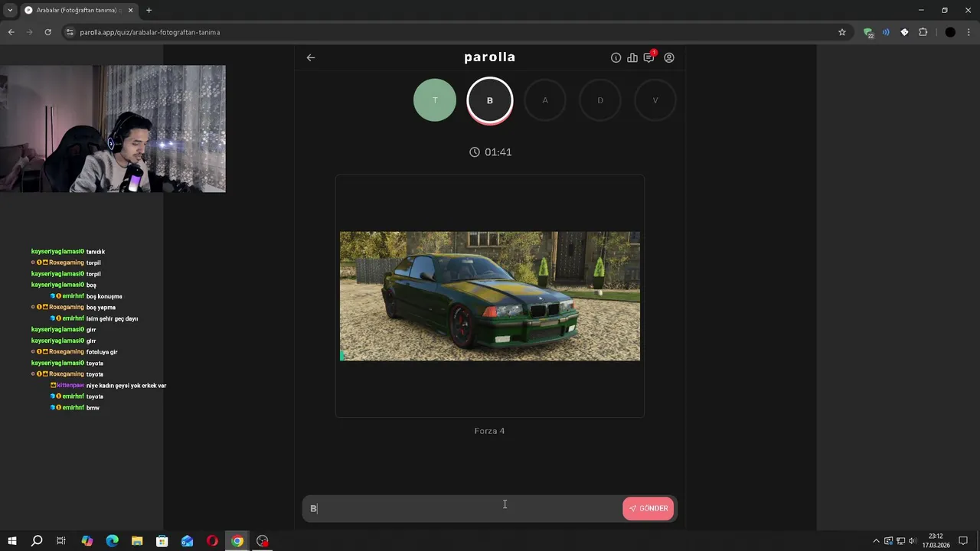Reload the page with the refresh icon
Viewport: 980px width, 551px height.
point(48,32)
